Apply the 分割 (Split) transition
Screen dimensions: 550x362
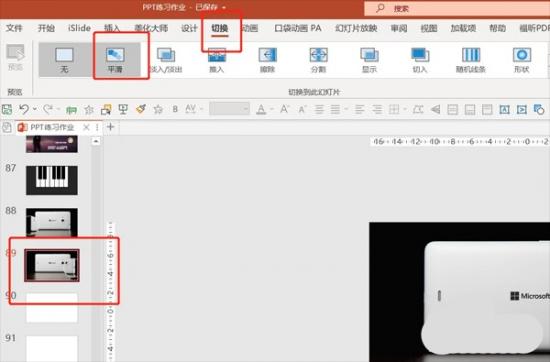point(318,60)
